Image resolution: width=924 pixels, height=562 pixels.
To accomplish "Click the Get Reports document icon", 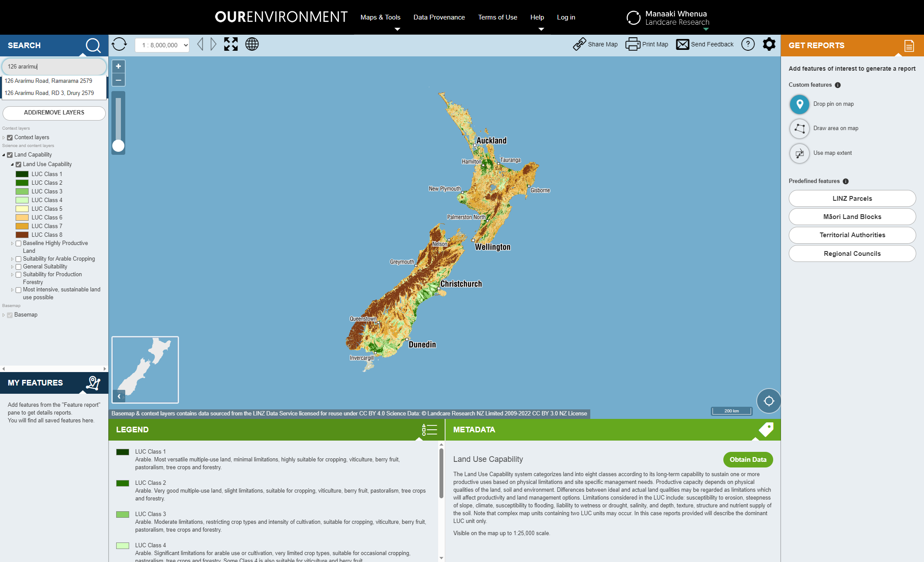I will pyautogui.click(x=909, y=46).
